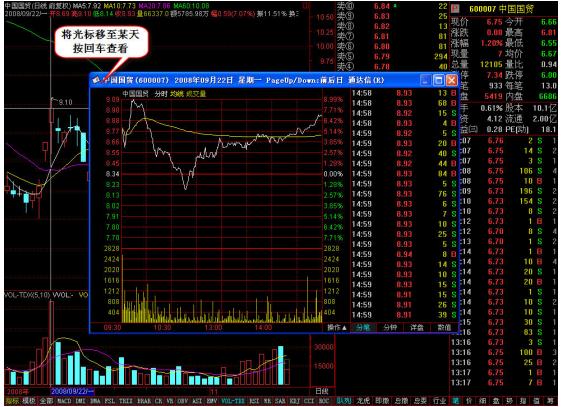Click the popup window title bar icon
561x407 pixels.
point(97,80)
